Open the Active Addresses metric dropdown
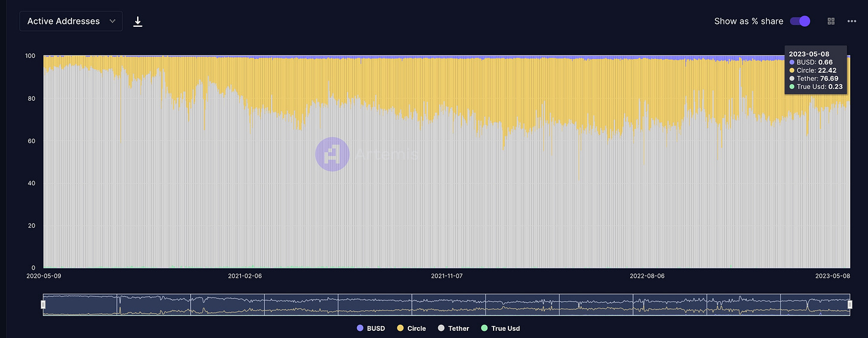 [x=71, y=21]
